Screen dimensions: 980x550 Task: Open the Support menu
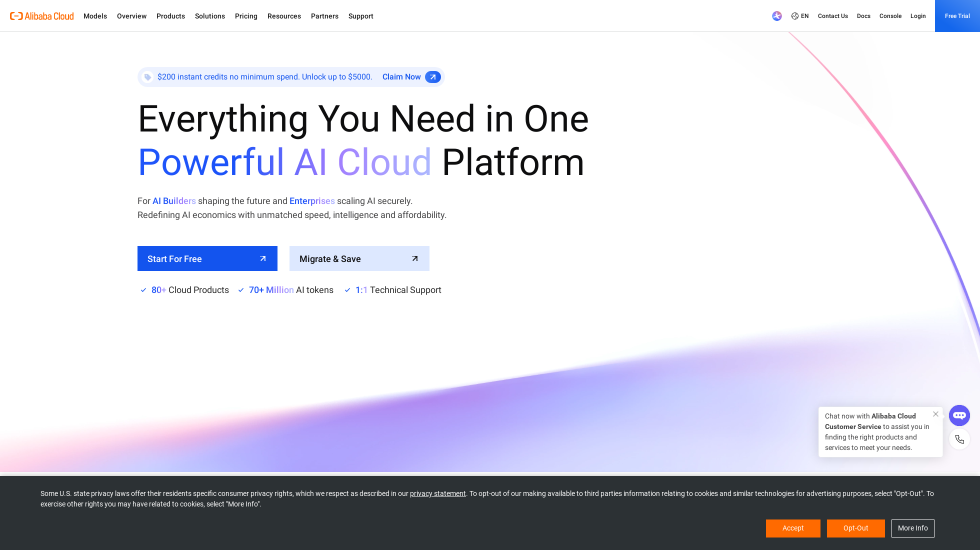click(360, 16)
